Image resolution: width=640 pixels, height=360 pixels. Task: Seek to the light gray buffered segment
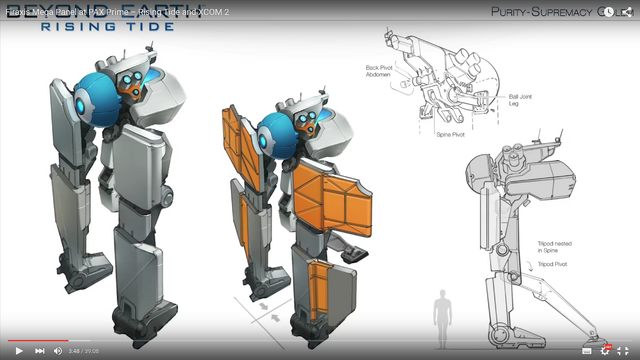[79, 340]
